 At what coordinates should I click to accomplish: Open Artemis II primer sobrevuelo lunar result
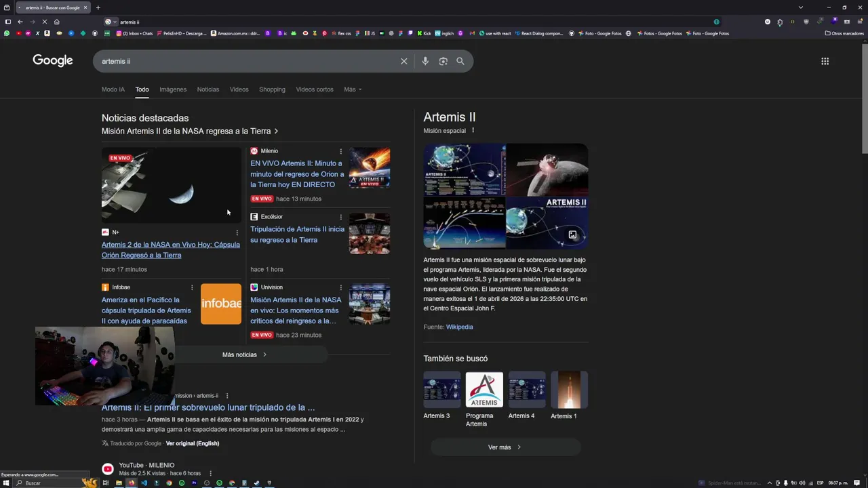pos(208,407)
